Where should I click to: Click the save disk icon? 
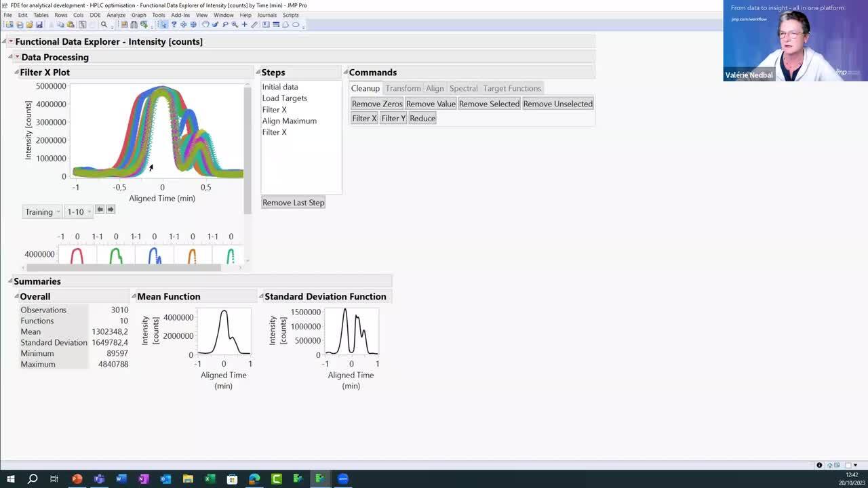pyautogui.click(x=39, y=24)
